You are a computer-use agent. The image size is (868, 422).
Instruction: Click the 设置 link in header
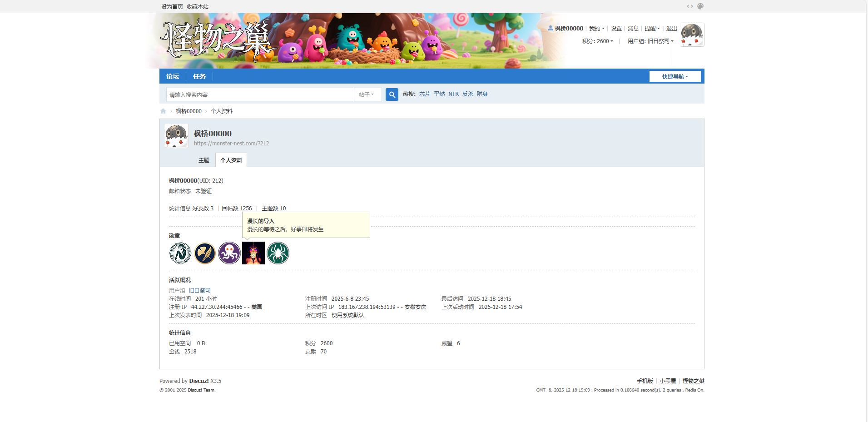pos(616,29)
